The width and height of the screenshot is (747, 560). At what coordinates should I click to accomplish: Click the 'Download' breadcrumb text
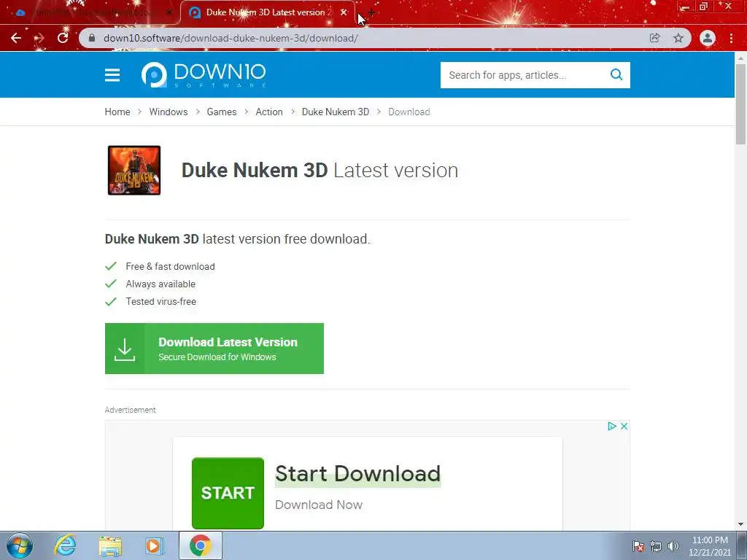(409, 112)
